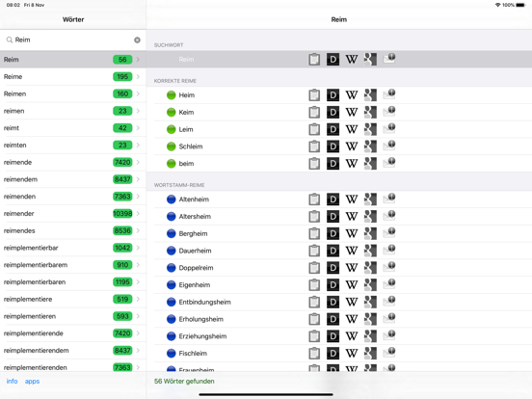Viewport: 532px width, 399px height.
Task: Click the word-stem rhyme Fischleim
Action: coord(193,353)
